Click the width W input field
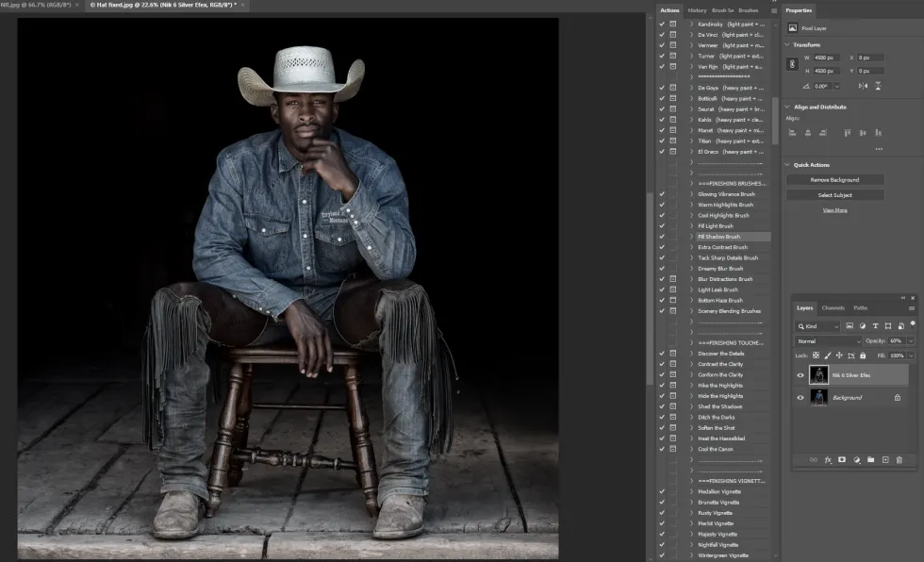The height and width of the screenshot is (562, 924). pyautogui.click(x=829, y=58)
